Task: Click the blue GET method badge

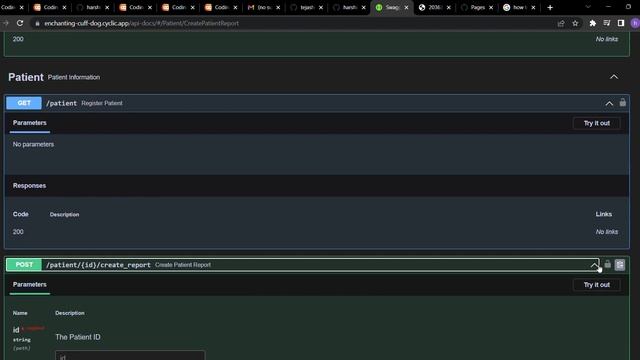Action: pyautogui.click(x=24, y=103)
